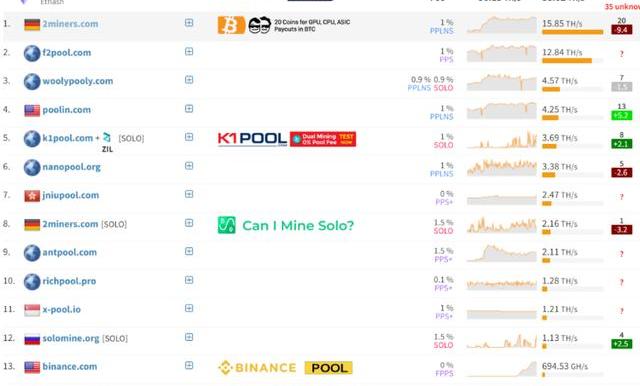This screenshot has height=386, width=640.
Task: Click the ZIL coin icon next to k1pool.com
Action: 107,137
